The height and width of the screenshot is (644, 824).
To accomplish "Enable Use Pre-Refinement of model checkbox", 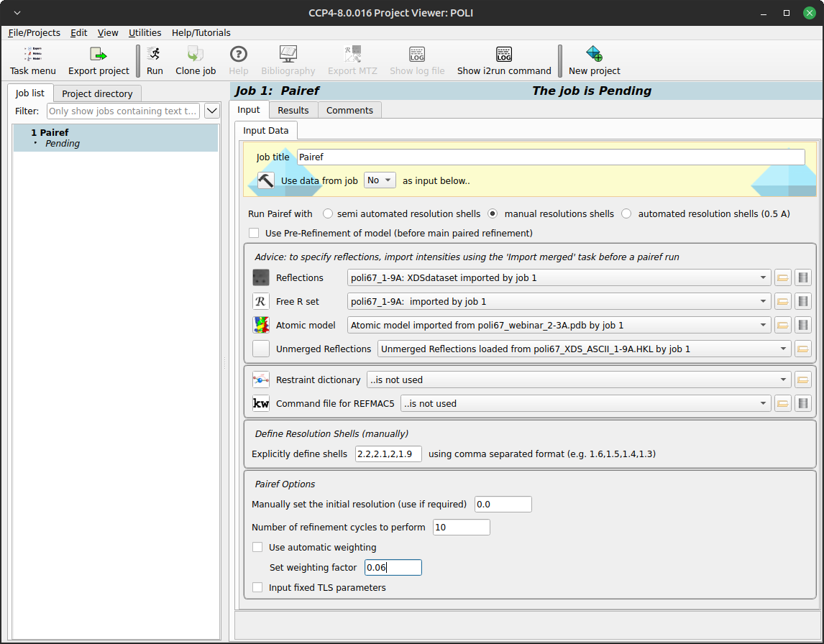I will [254, 233].
